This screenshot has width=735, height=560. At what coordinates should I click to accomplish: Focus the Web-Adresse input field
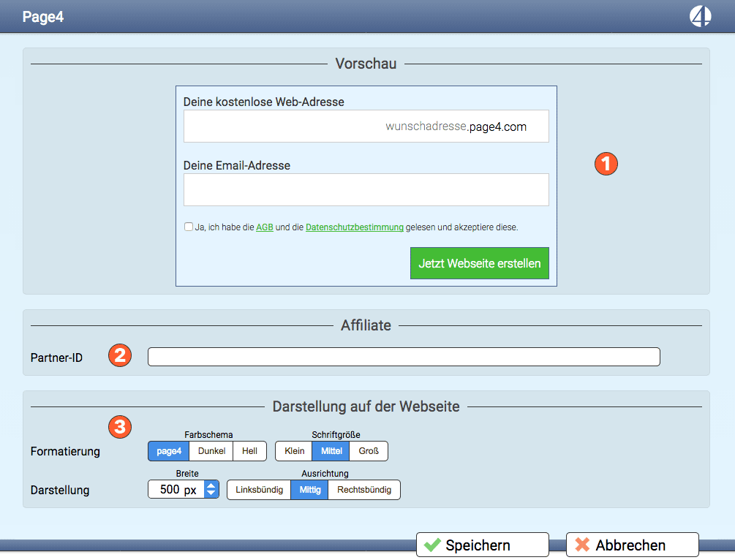366,126
